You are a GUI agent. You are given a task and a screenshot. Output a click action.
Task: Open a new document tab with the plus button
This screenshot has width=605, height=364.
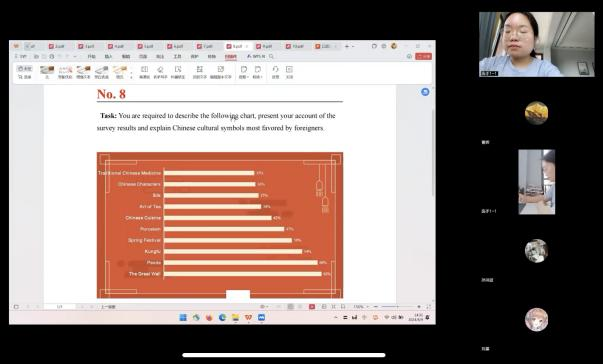click(x=346, y=46)
